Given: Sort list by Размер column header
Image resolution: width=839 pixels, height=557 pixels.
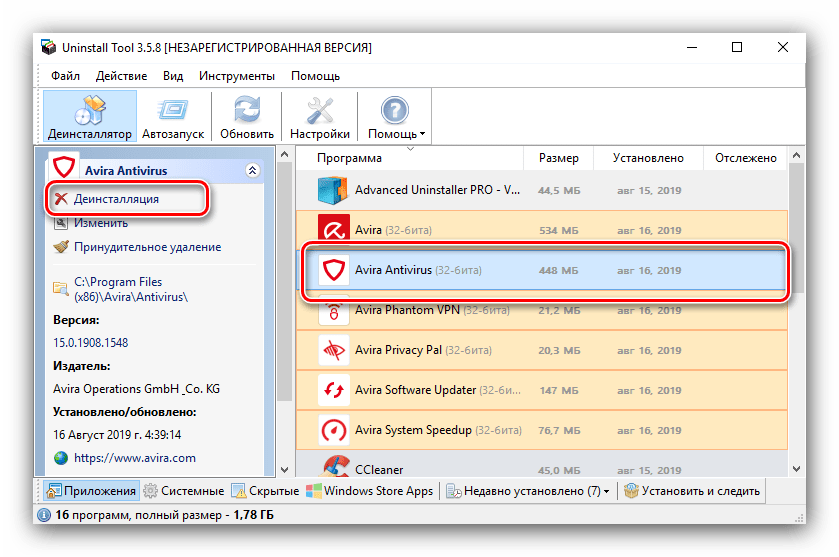Looking at the screenshot, I should coord(558,158).
